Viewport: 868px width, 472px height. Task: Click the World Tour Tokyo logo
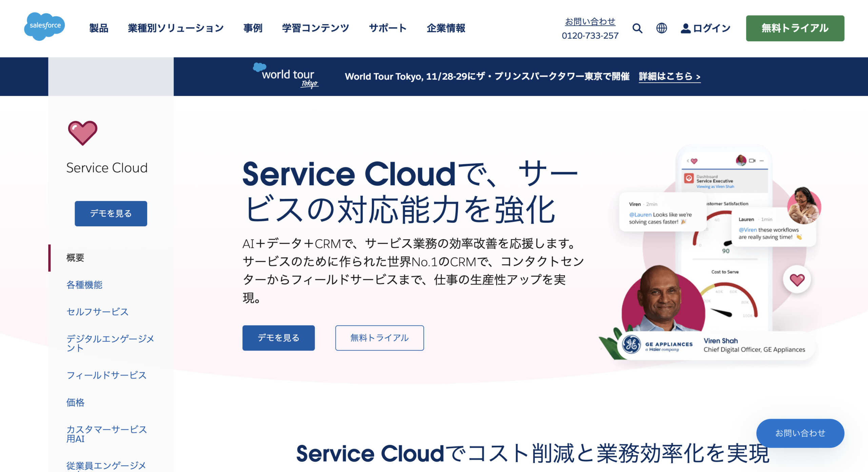[x=286, y=76]
